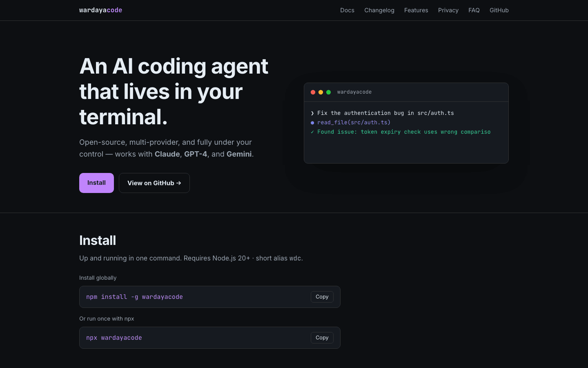Image resolution: width=588 pixels, height=368 pixels.
Task: Open the Docs navigation link
Action: (x=347, y=10)
